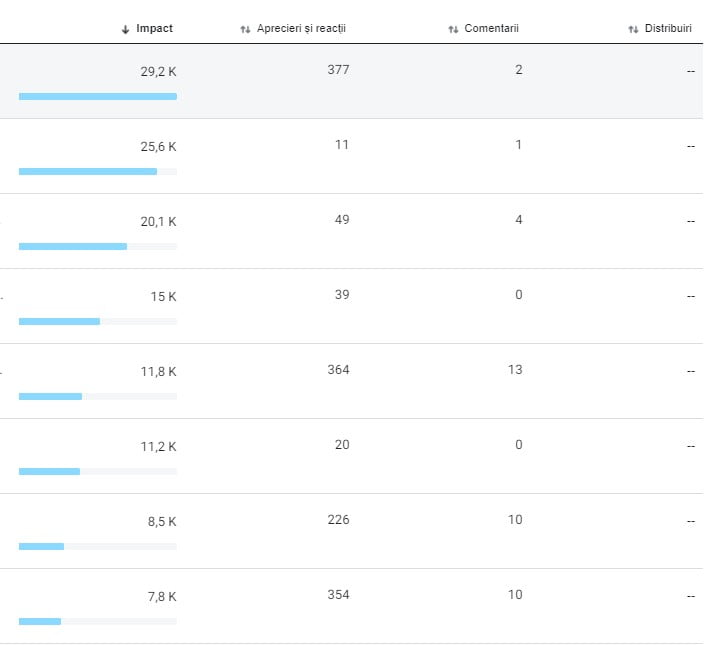Click sort arrows icon beside Aprecieri și reacții
This screenshot has width=723, height=645.
(245, 29)
